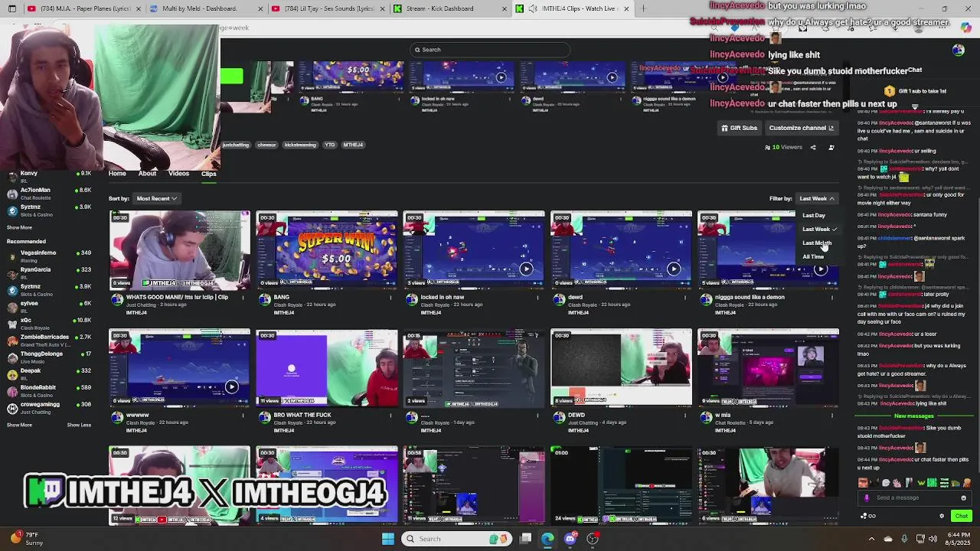Click the share channel icon
The height and width of the screenshot is (551, 980).
click(x=813, y=147)
